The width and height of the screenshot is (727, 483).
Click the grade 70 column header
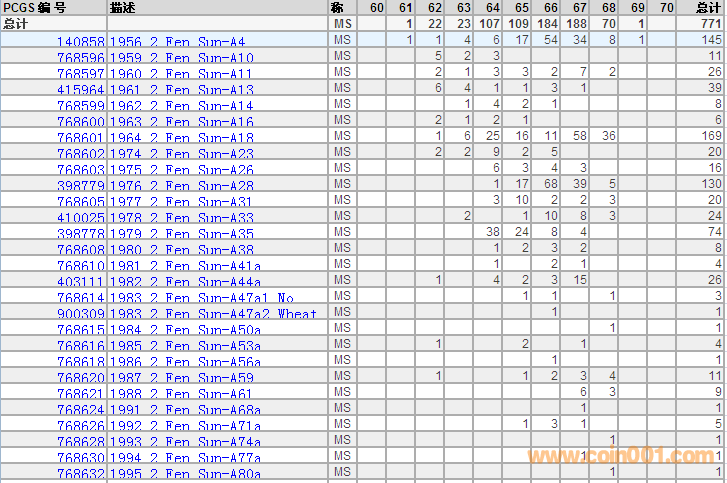tap(667, 8)
